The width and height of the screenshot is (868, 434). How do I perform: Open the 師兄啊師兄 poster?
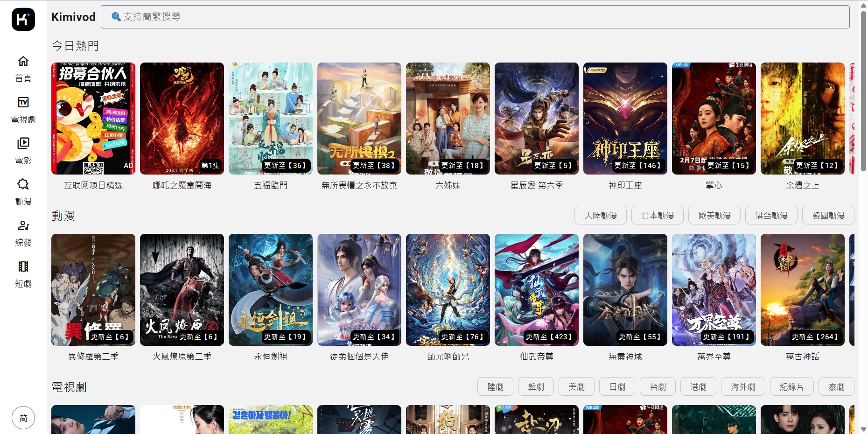pyautogui.click(x=448, y=290)
